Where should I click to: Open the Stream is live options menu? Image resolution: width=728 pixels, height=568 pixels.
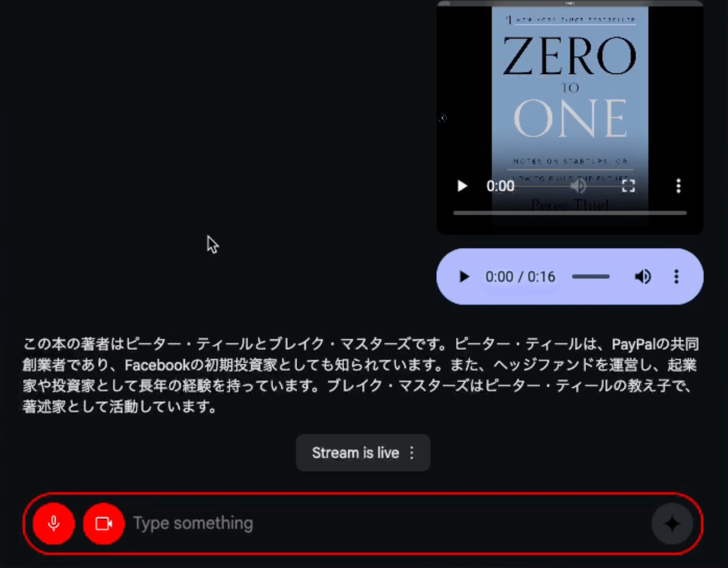412,453
